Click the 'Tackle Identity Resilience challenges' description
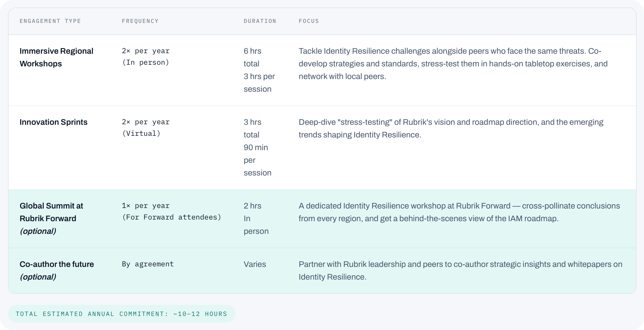Screen dimensions: 644x330 (x=453, y=64)
